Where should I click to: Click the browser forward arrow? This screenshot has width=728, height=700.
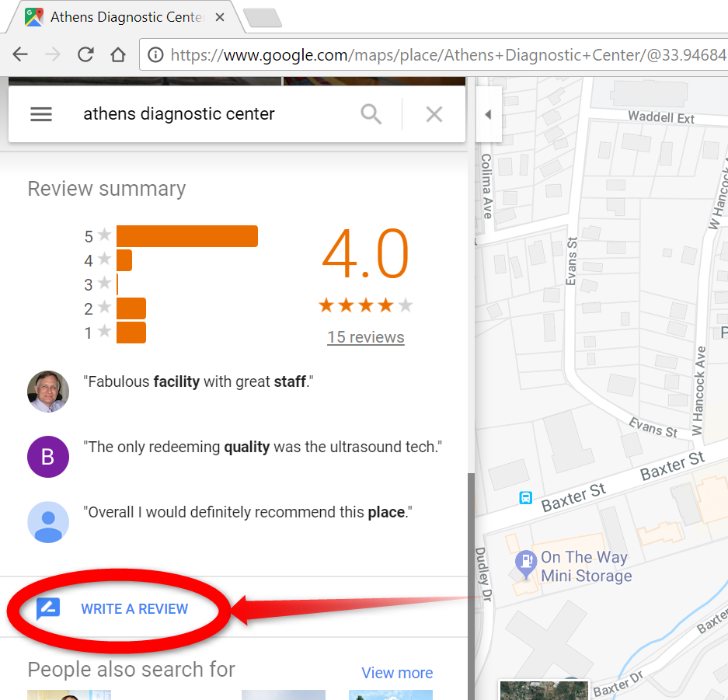tap(53, 55)
